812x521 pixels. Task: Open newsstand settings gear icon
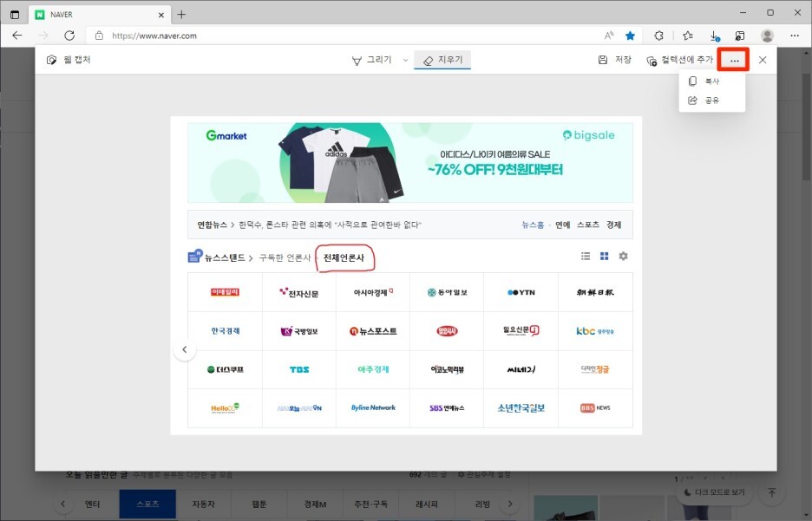coord(624,256)
